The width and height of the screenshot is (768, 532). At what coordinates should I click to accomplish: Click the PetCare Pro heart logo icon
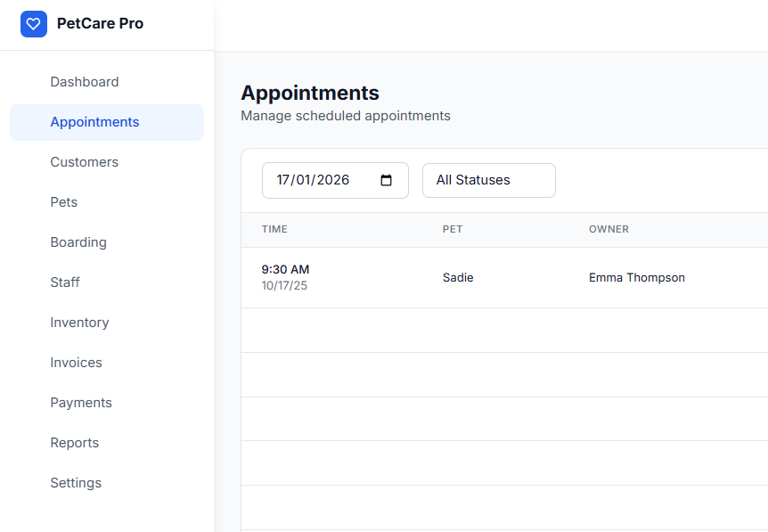(x=34, y=24)
